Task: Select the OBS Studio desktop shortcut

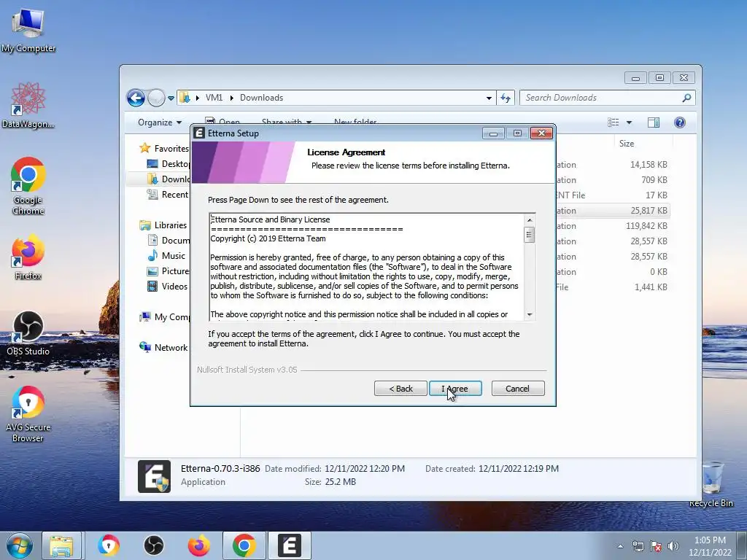Action: point(28,333)
